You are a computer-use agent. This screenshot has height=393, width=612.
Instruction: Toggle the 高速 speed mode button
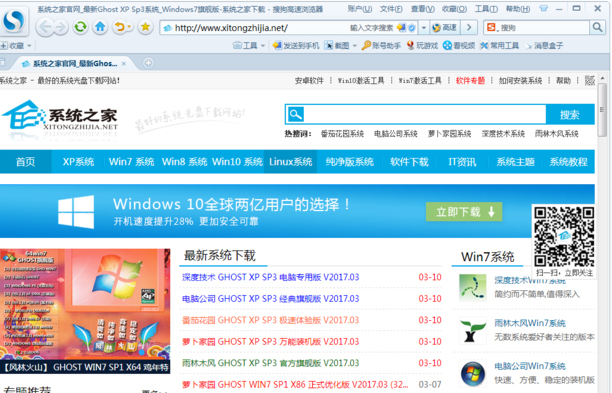(x=445, y=28)
